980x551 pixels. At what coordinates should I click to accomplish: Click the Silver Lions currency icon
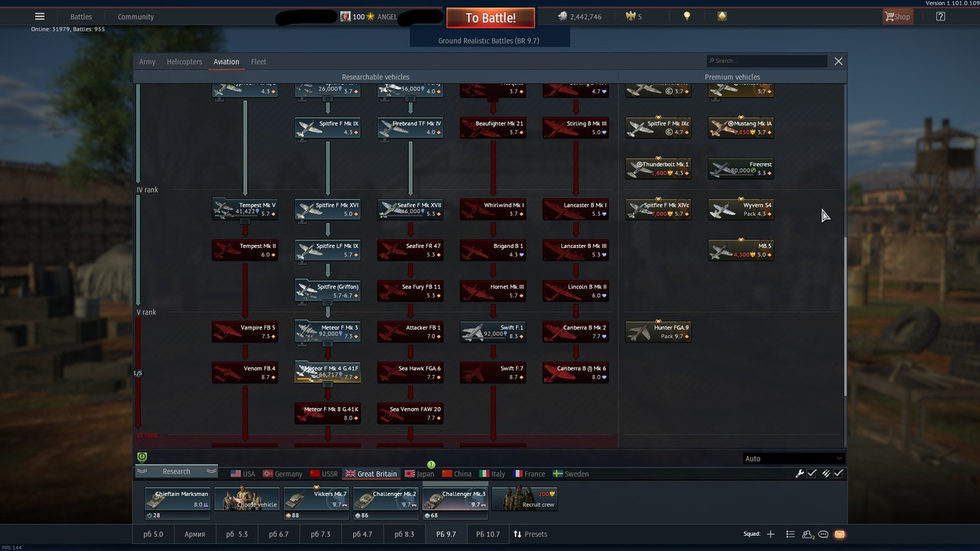click(563, 17)
